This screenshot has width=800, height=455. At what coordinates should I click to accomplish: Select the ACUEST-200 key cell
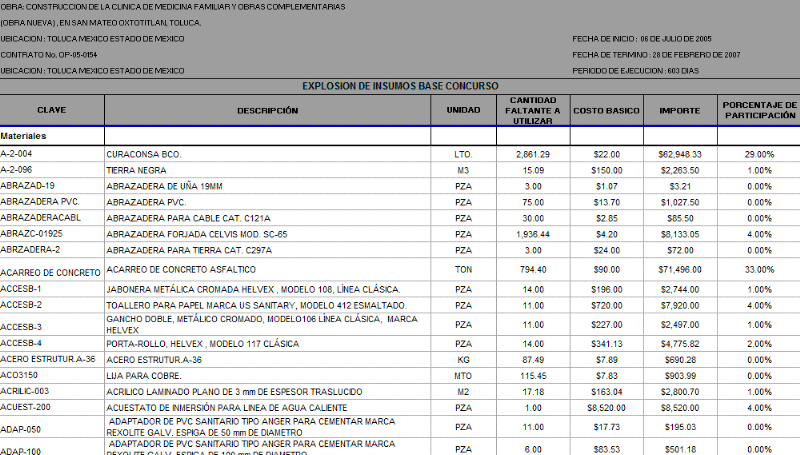point(25,408)
